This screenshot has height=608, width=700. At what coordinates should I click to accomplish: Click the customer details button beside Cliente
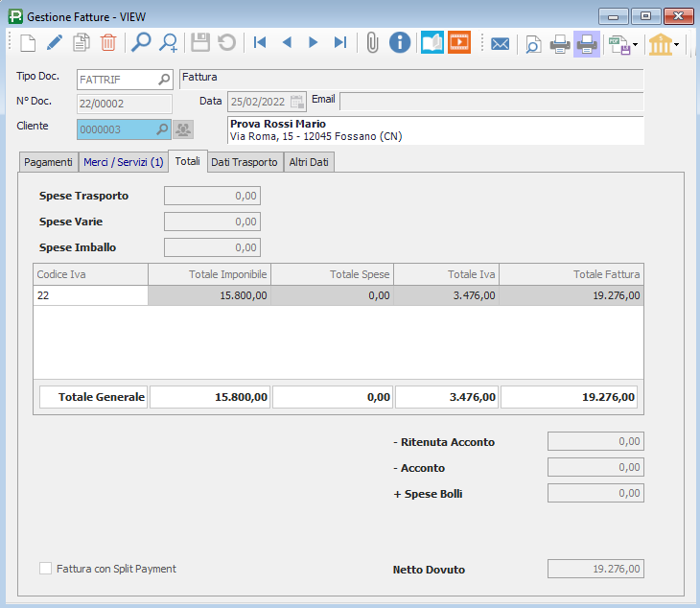pos(182,129)
